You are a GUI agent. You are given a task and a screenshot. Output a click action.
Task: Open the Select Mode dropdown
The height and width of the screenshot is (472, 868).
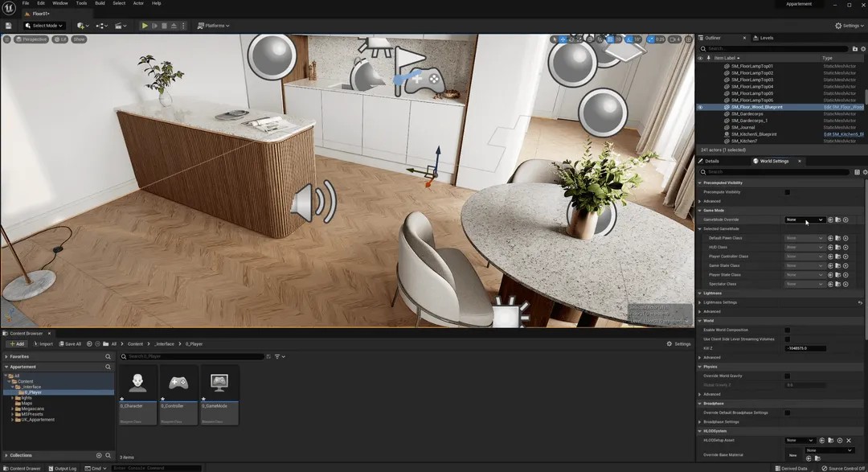pyautogui.click(x=44, y=25)
